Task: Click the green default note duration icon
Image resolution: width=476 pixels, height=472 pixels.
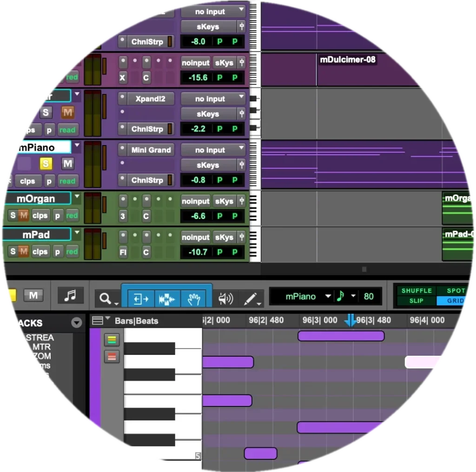Action: [x=340, y=296]
